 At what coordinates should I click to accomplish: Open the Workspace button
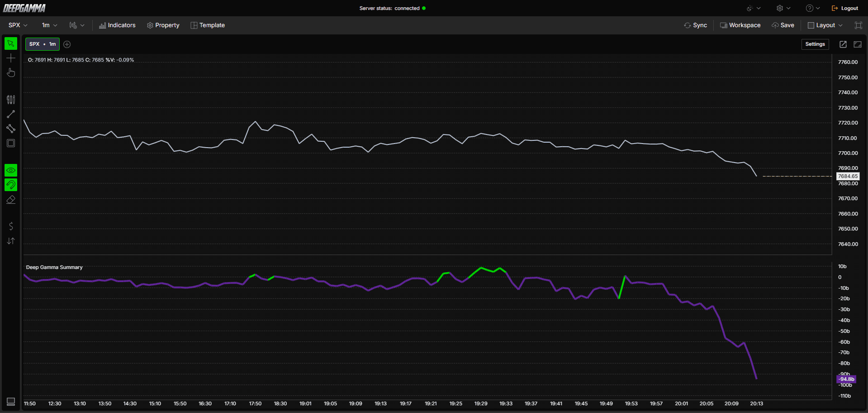click(740, 25)
